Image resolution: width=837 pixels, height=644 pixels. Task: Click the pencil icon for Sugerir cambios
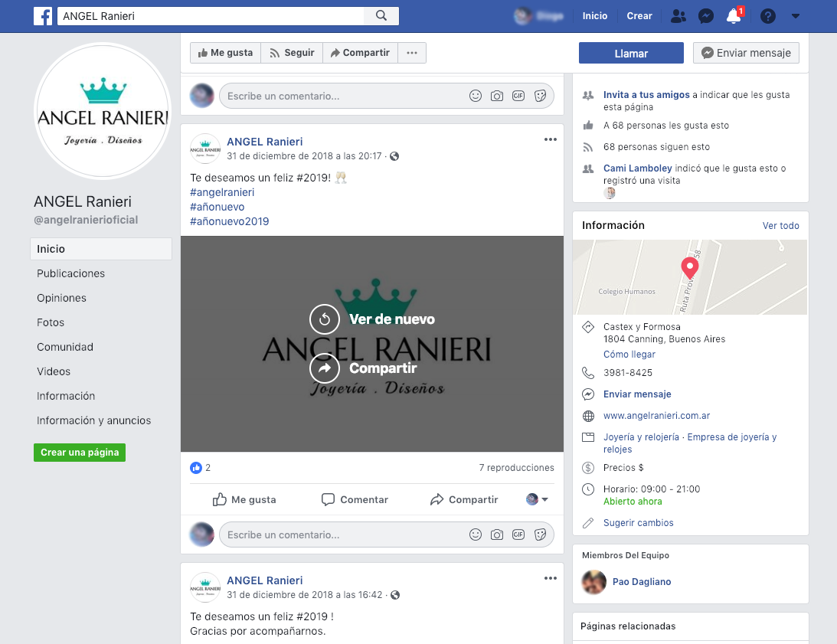[x=587, y=523]
